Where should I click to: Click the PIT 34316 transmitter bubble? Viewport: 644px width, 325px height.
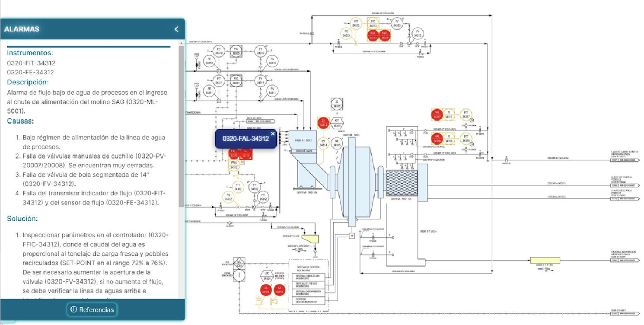[x=465, y=139]
